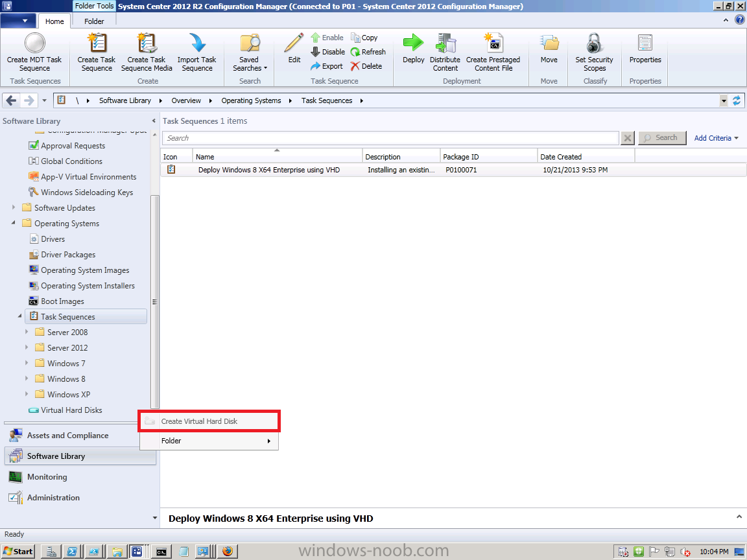The height and width of the screenshot is (560, 747).
Task: Launch Firefox from the taskbar
Action: (x=228, y=552)
